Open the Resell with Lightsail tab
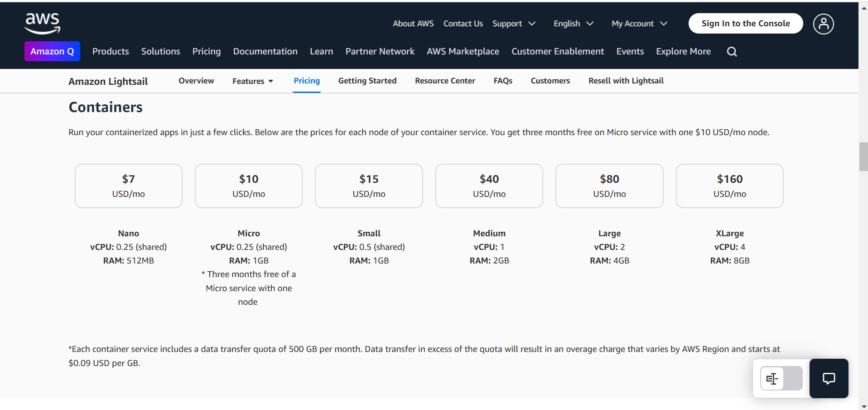This screenshot has width=868, height=410. click(626, 81)
